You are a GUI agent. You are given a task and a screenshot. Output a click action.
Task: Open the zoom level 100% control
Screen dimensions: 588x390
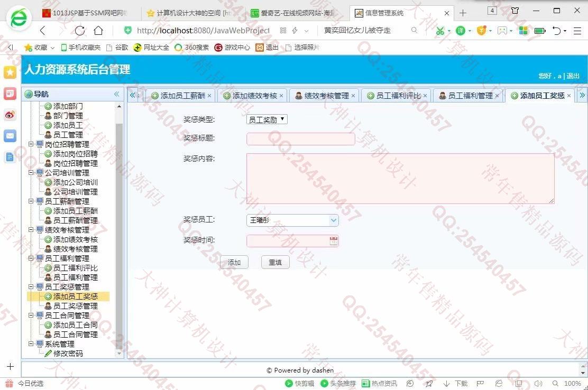coord(572,383)
